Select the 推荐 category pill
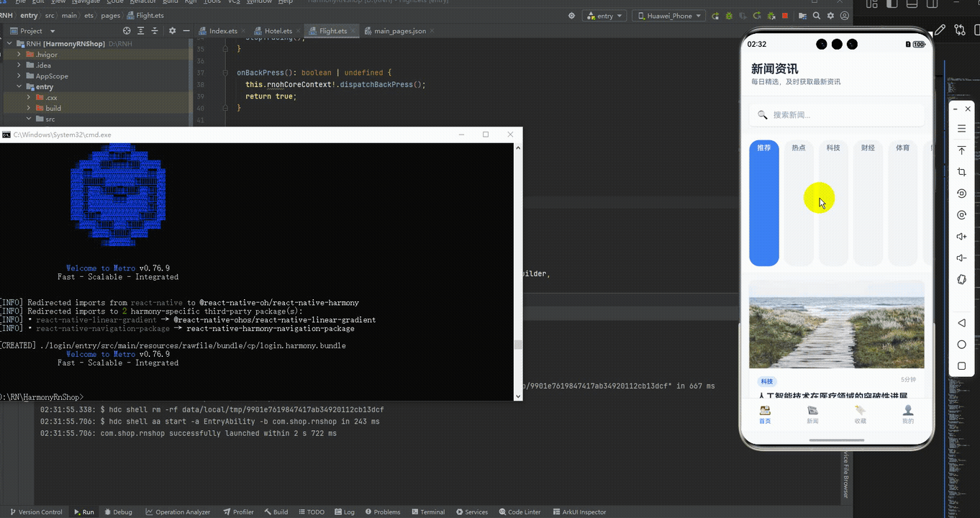Image resolution: width=980 pixels, height=518 pixels. [764, 203]
